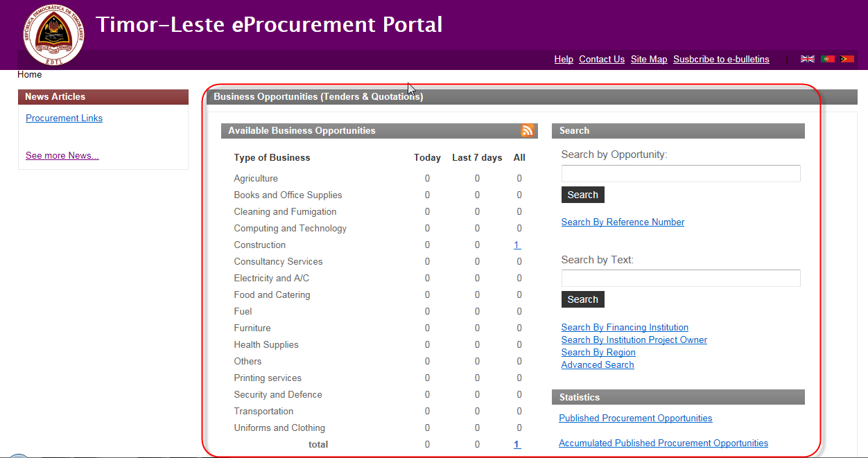
Task: Open Published Procurement Opportunities statistics
Action: click(635, 419)
